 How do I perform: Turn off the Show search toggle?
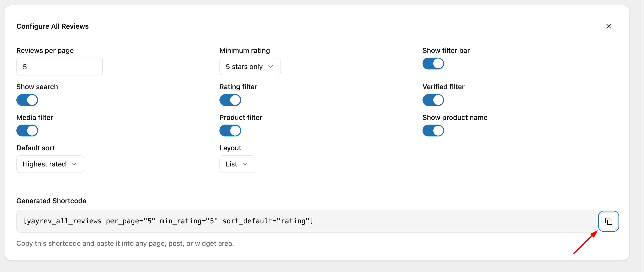click(x=27, y=100)
